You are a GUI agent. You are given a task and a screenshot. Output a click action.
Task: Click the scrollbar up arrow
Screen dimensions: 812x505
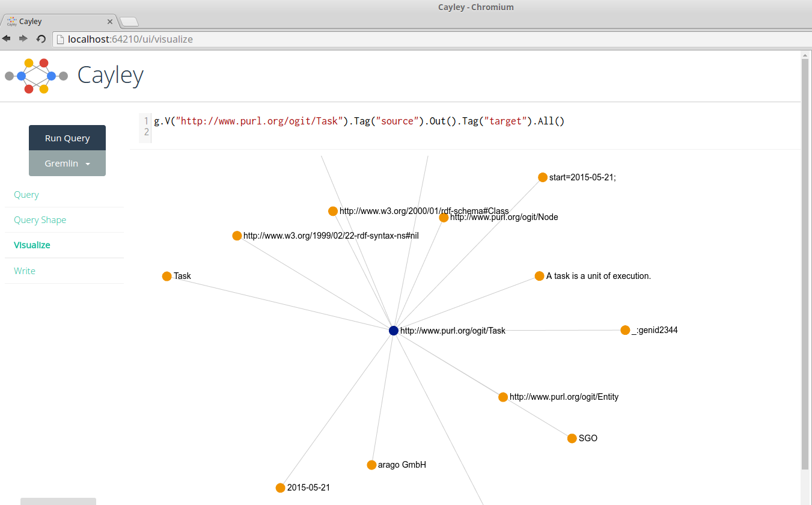click(805, 55)
